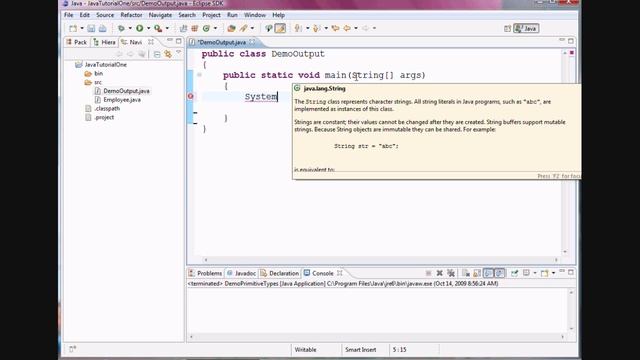Close the Navi (Navigator) tab
Image resolution: width=640 pixels, height=360 pixels.
[151, 42]
